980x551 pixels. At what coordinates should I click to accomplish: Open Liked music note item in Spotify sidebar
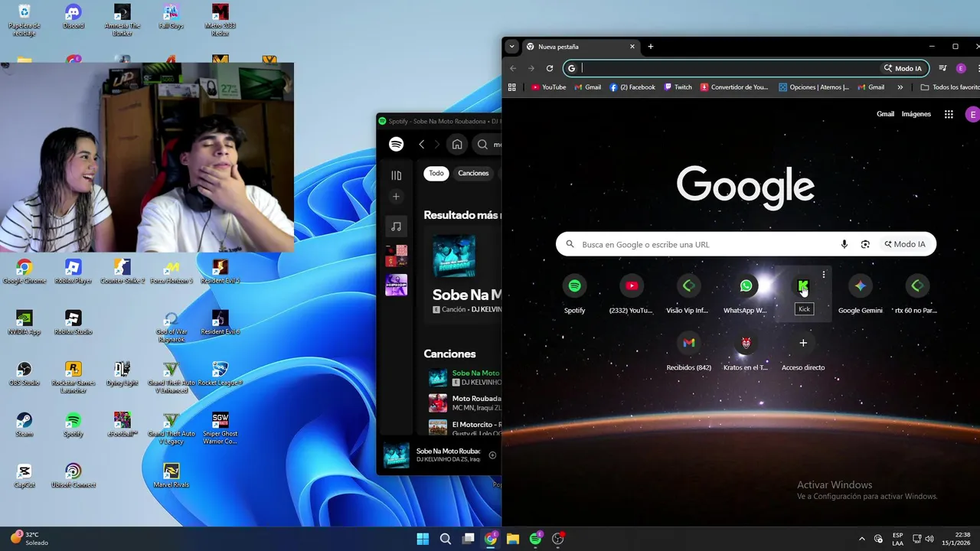[396, 227]
